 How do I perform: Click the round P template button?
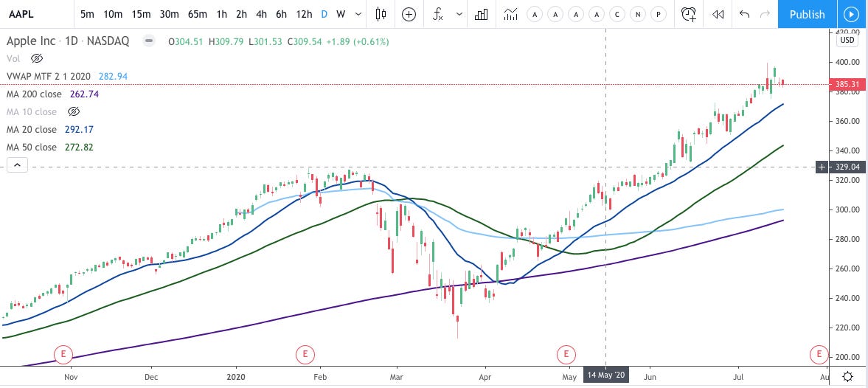coord(659,15)
